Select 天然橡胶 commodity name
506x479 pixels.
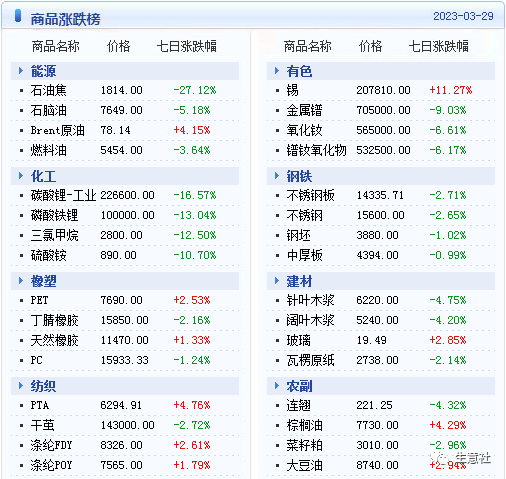(54, 340)
